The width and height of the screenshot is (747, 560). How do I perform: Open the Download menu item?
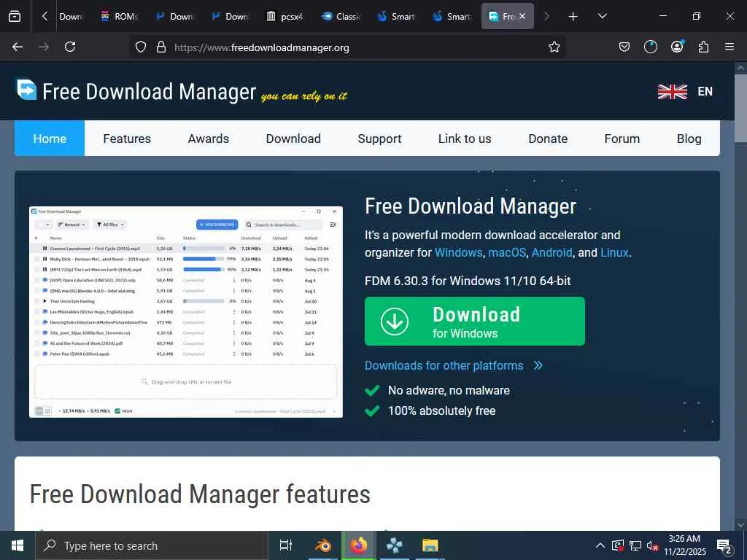click(293, 139)
